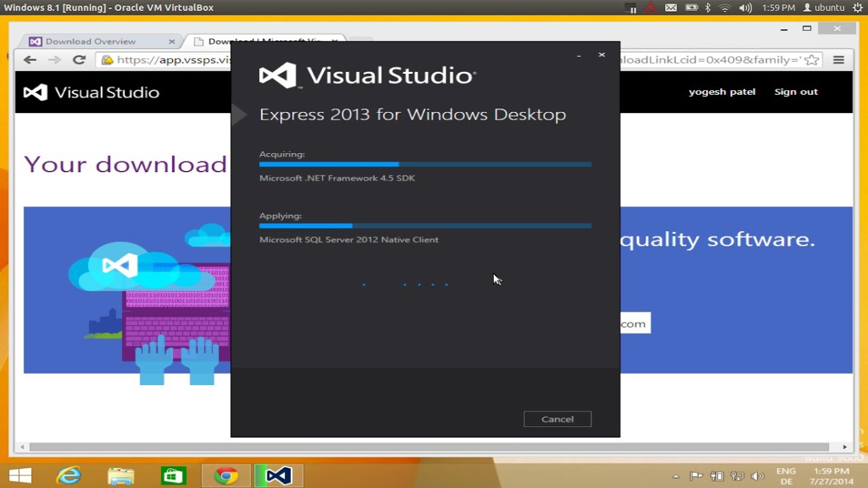
Task: Click the Windows volume speaker tray icon
Action: pyautogui.click(x=757, y=476)
